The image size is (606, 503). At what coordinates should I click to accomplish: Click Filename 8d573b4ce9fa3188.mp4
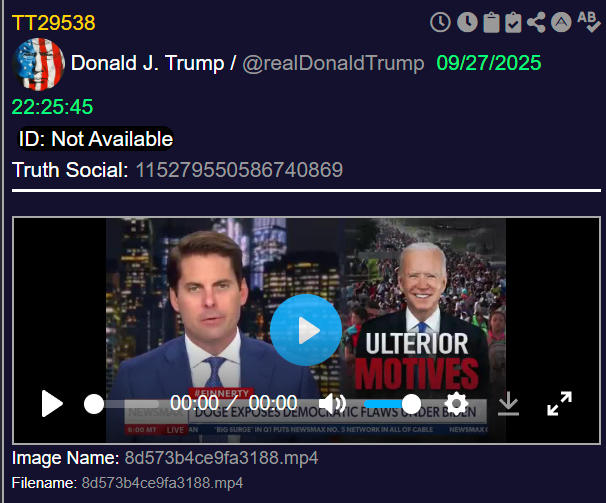[x=162, y=483]
